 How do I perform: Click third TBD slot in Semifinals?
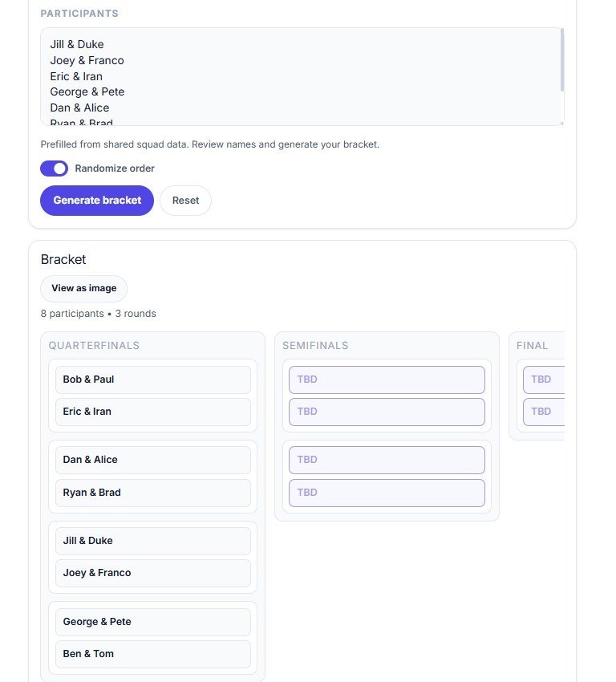click(x=387, y=460)
